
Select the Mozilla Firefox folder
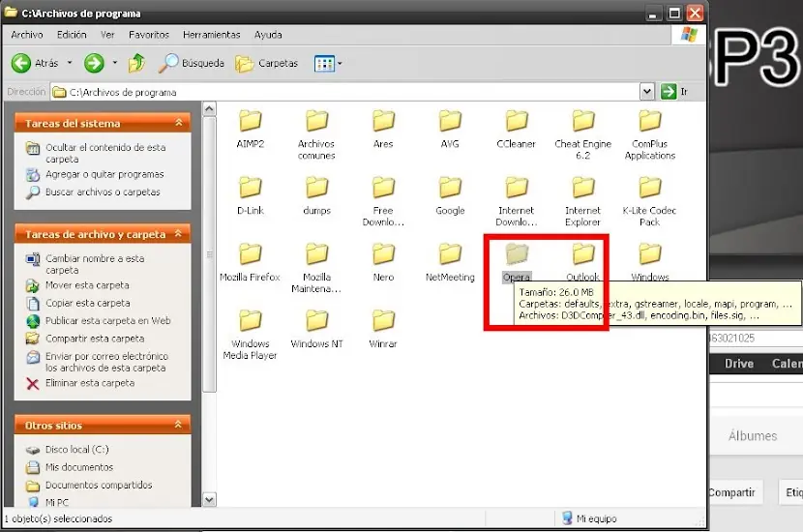[250, 263]
